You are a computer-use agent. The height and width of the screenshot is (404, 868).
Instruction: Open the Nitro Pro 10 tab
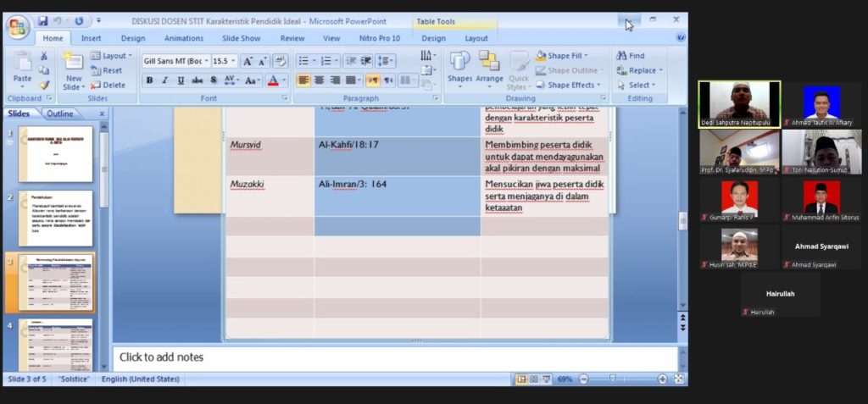click(x=379, y=38)
